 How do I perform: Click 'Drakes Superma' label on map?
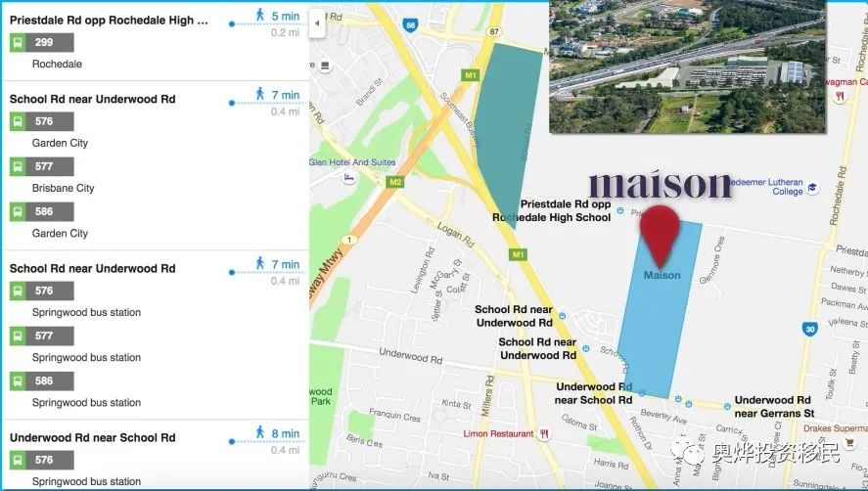point(836,427)
